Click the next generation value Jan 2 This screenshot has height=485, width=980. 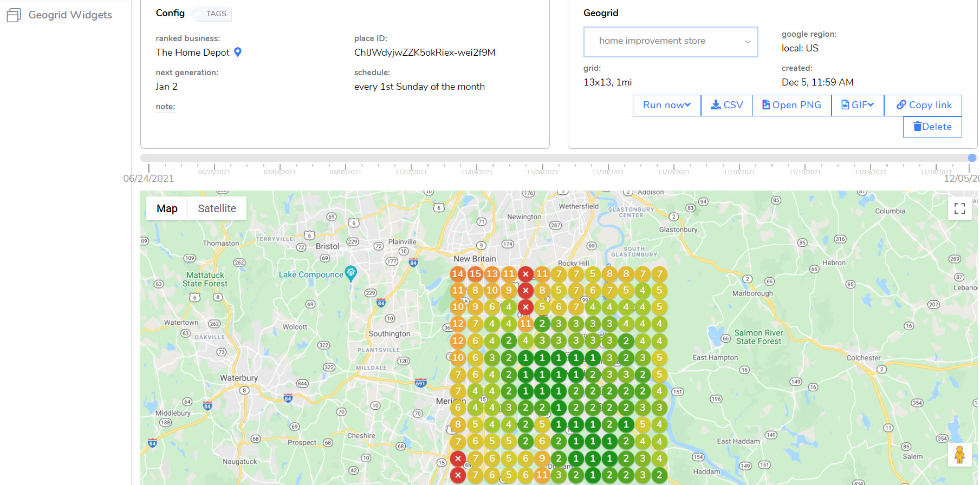[166, 87]
